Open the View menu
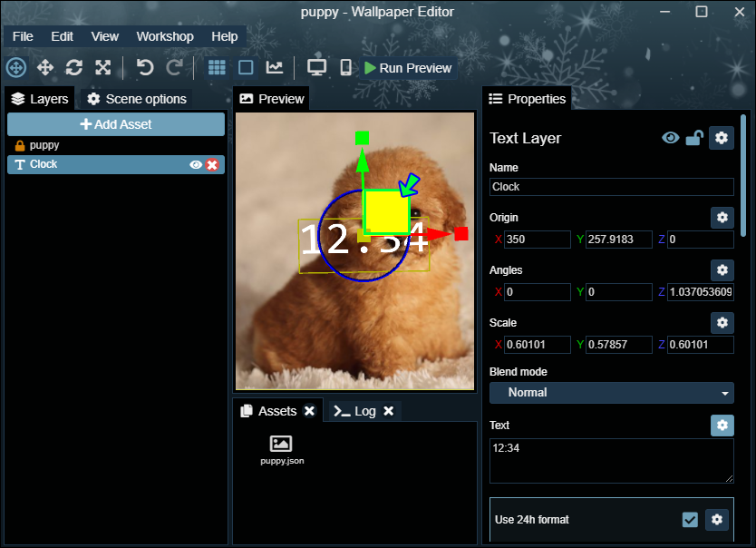Screen dimensions: 756x548 point(104,36)
